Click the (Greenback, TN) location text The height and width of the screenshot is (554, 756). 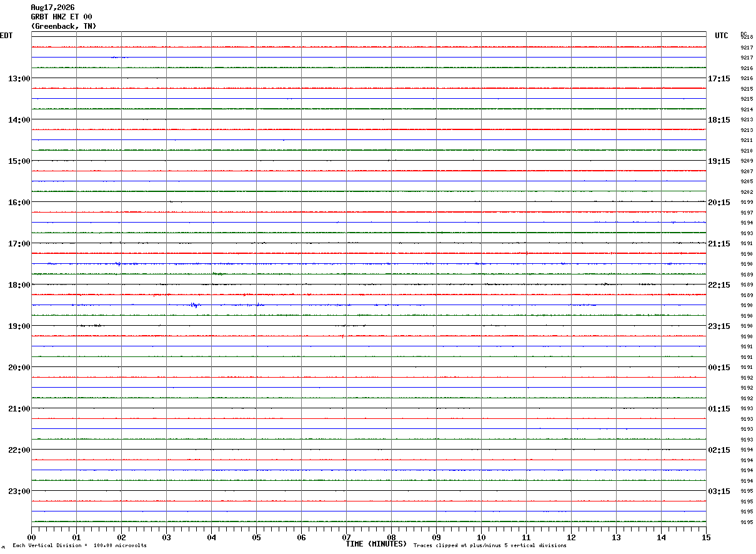point(64,26)
